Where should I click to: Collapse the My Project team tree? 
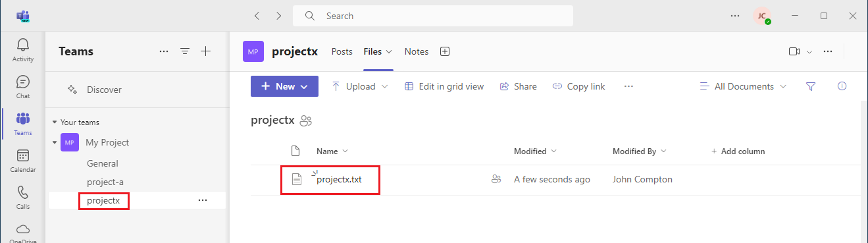[55, 142]
